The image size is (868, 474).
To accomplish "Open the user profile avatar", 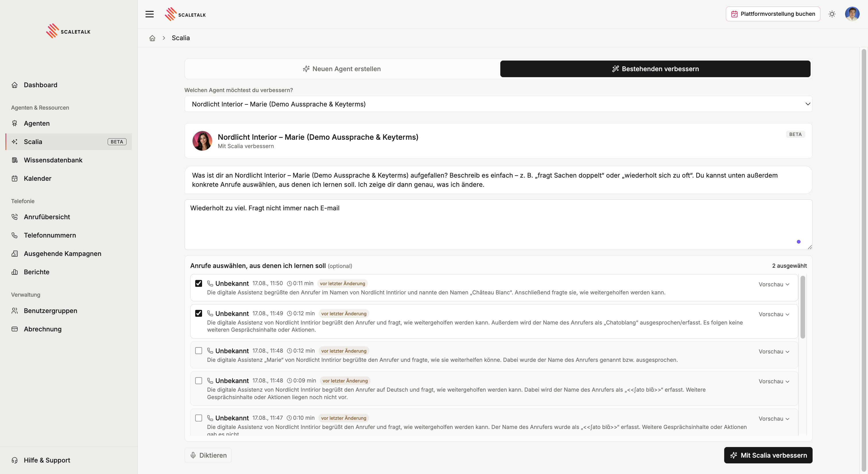I will pyautogui.click(x=852, y=14).
